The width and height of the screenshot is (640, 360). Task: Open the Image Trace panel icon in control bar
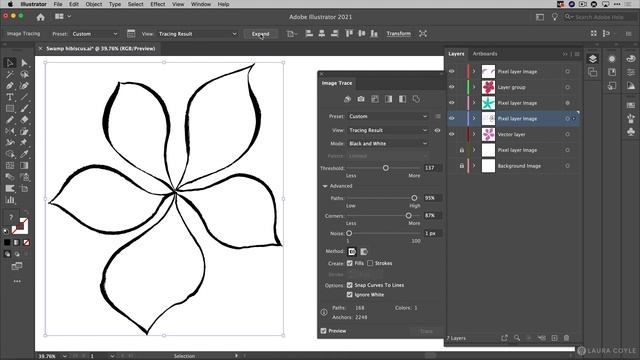coord(131,33)
